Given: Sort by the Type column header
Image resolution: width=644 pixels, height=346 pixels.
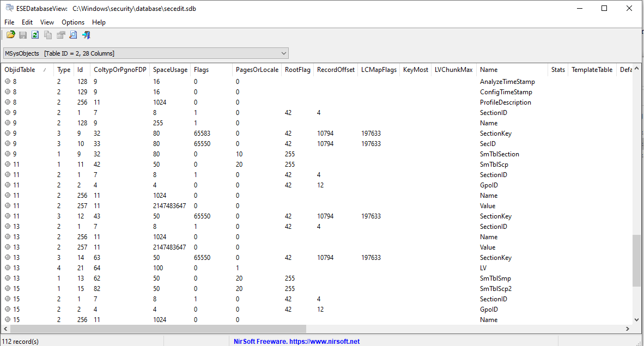Looking at the screenshot, I should click(64, 70).
